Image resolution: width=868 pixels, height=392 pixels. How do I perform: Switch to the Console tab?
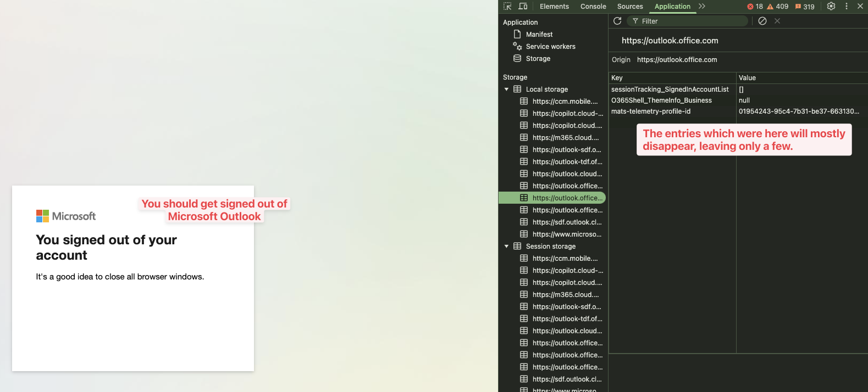pyautogui.click(x=593, y=7)
